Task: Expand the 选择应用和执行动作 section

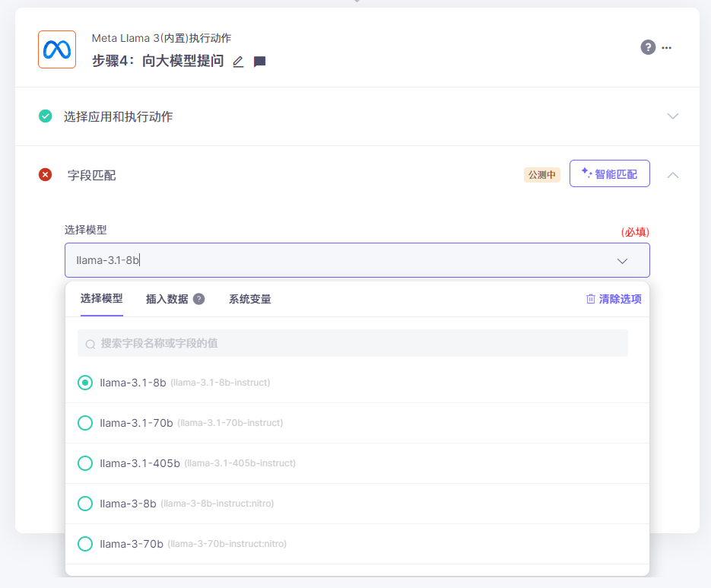Action: pyautogui.click(x=673, y=116)
